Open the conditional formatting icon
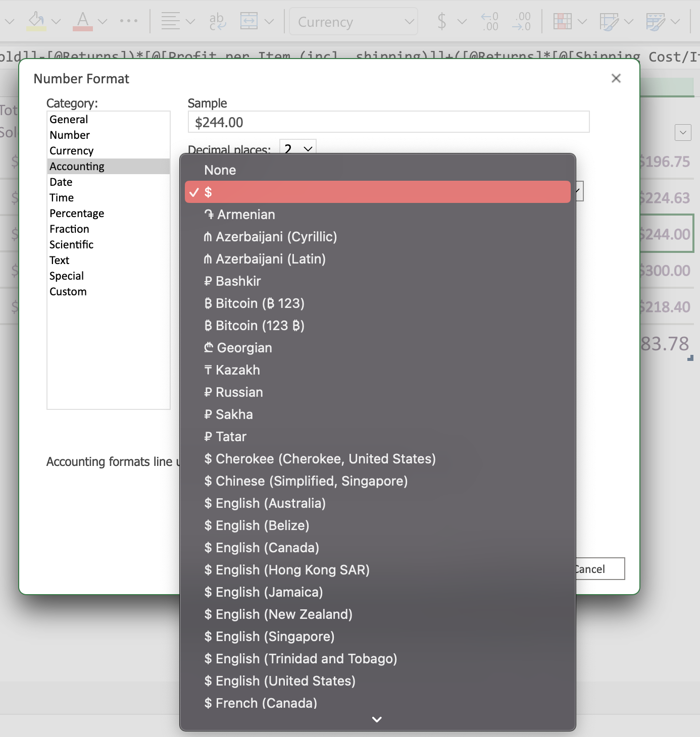The image size is (700, 737). [562, 21]
